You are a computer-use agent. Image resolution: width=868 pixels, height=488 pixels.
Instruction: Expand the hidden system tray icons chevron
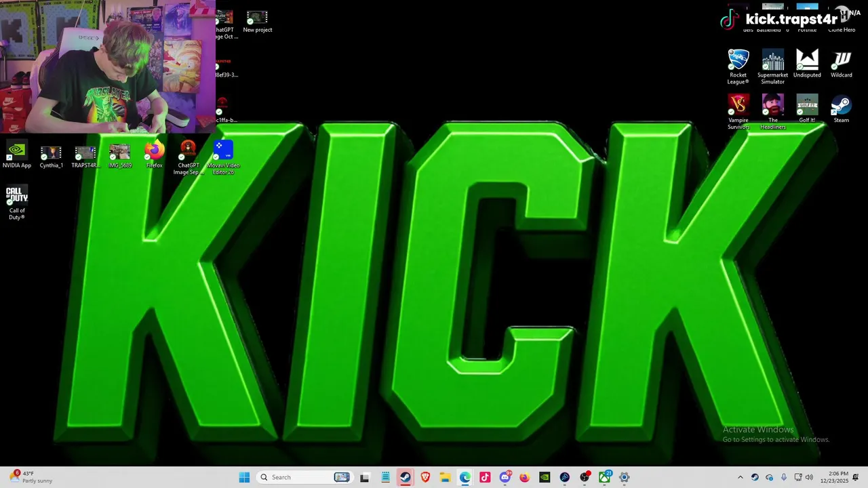click(x=740, y=477)
